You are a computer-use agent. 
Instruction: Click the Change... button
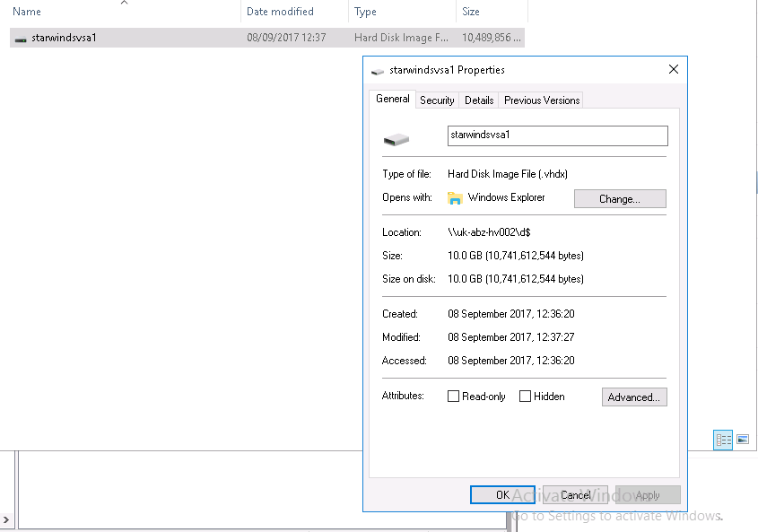click(x=620, y=199)
